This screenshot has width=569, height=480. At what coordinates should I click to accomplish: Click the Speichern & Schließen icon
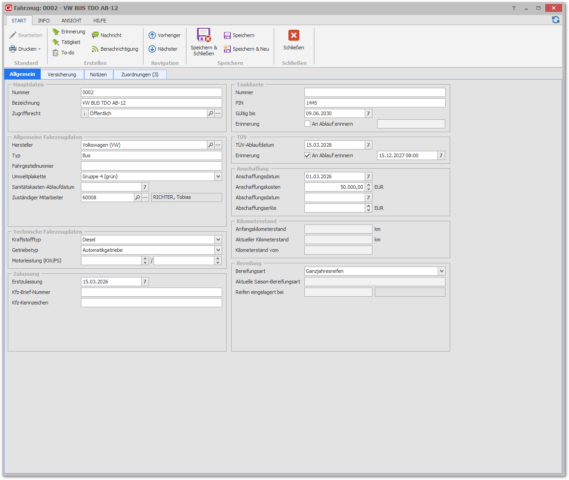204,35
